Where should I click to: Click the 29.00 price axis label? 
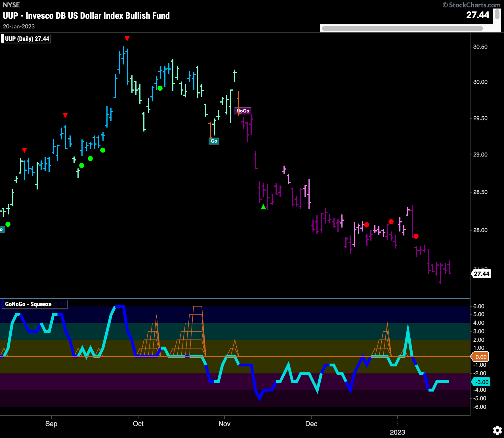[480, 155]
